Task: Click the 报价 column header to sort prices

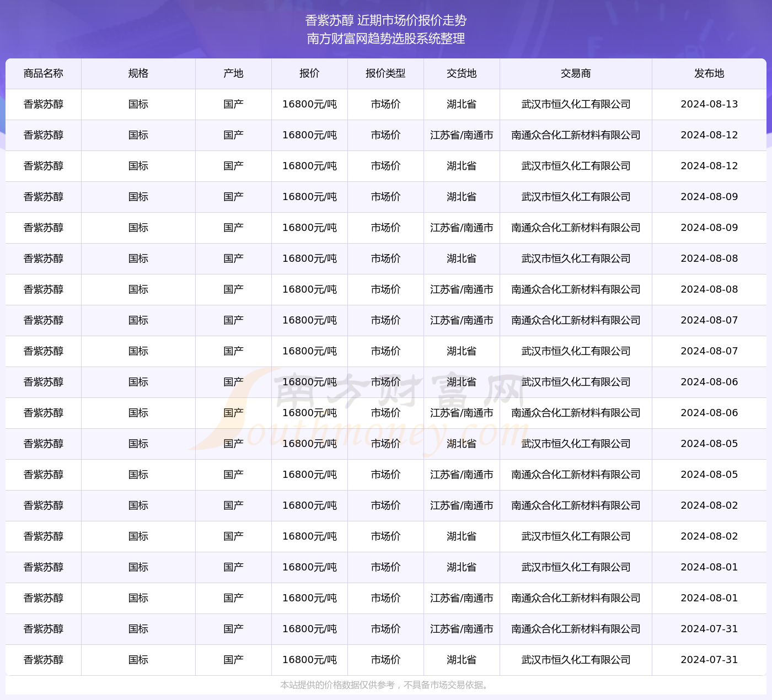Action: [x=309, y=73]
